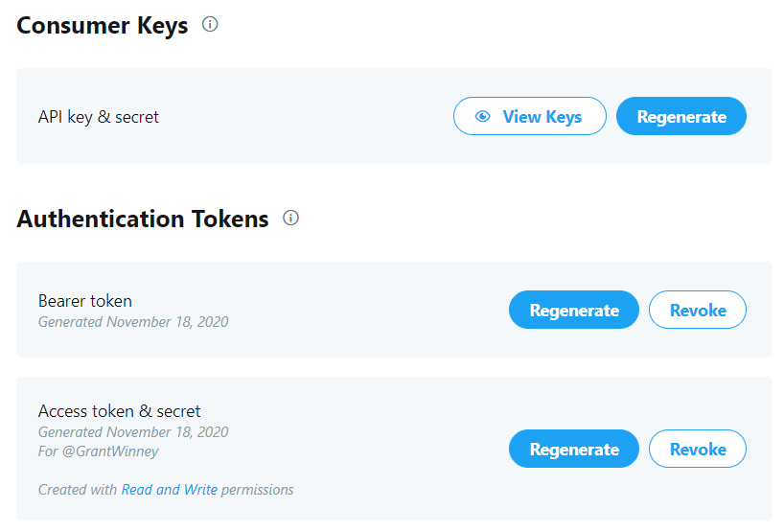This screenshot has height=532, width=784.
Task: Click the Bearer token label
Action: [85, 300]
